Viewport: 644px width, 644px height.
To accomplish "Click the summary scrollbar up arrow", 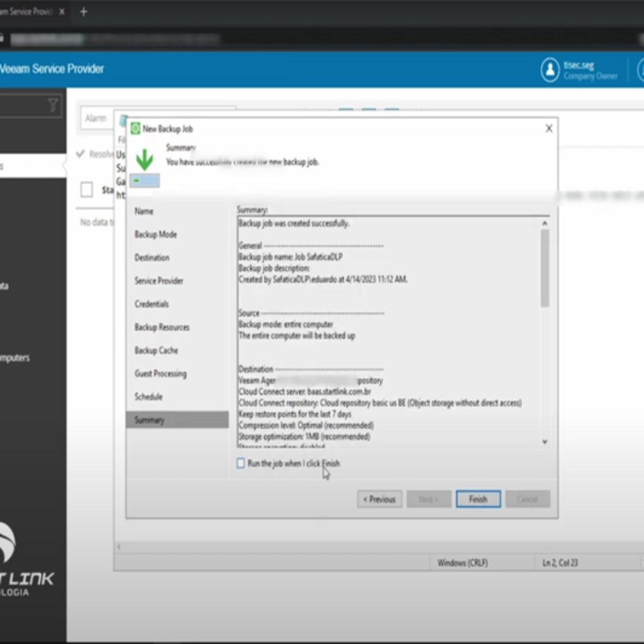I will coord(545,223).
